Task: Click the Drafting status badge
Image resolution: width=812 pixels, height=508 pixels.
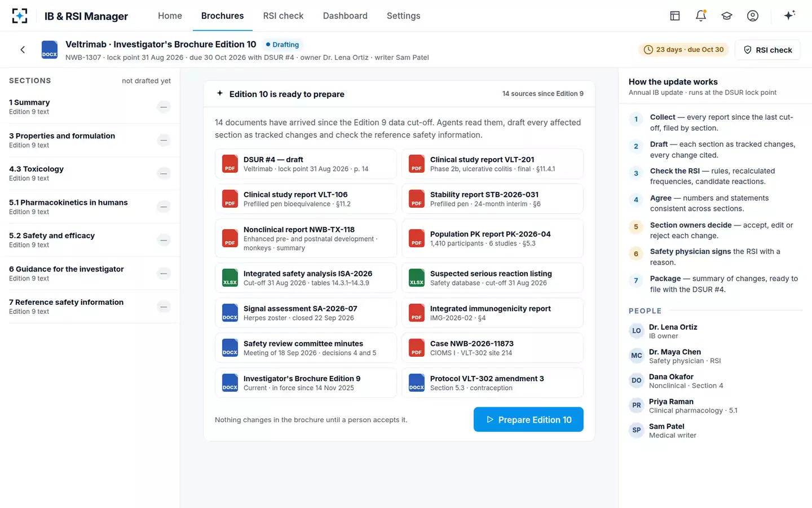Action: (283, 45)
